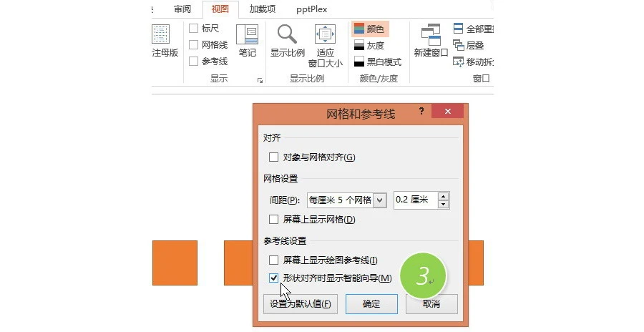Viewport: 644px width, 332px height.
Task: Toggle the Ruler (标尺) checkbox
Action: coord(193,29)
